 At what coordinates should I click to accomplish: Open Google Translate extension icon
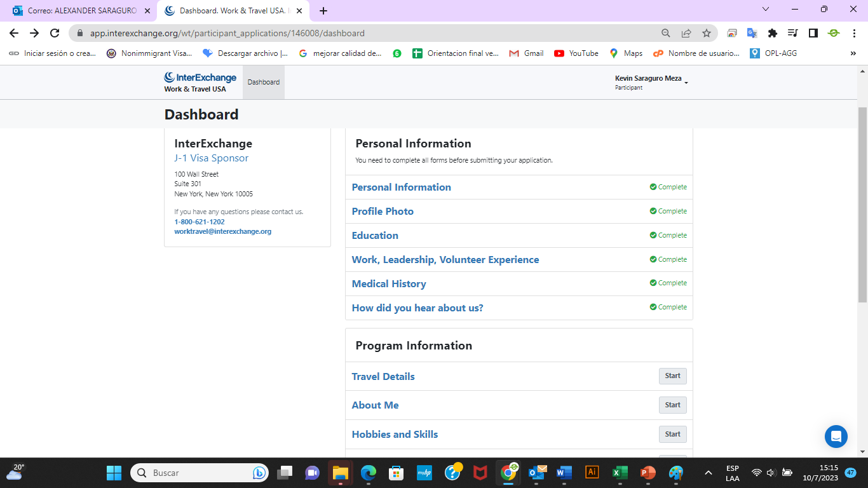752,33
